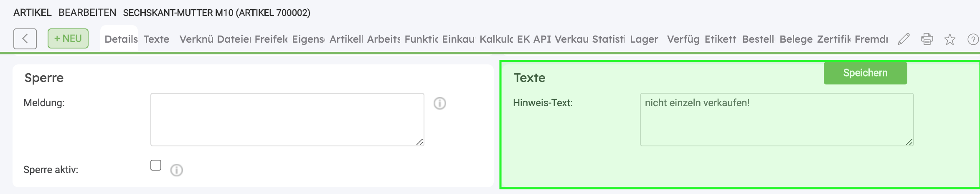Open the EK API tab
980x194 pixels.
[534, 39]
